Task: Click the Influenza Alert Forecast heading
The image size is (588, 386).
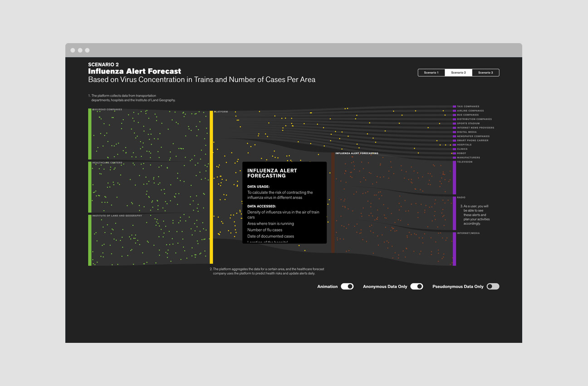Action: point(134,71)
